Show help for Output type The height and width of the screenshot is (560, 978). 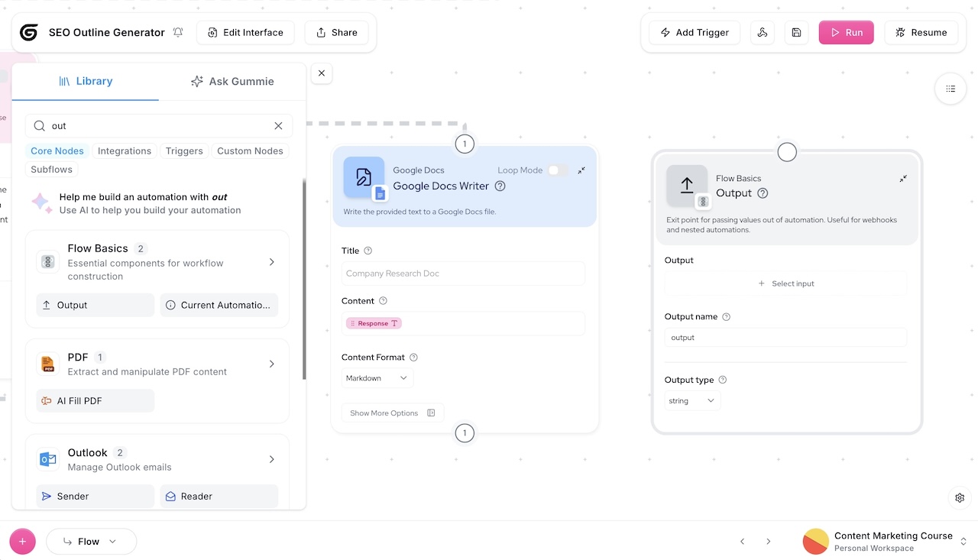click(x=723, y=380)
